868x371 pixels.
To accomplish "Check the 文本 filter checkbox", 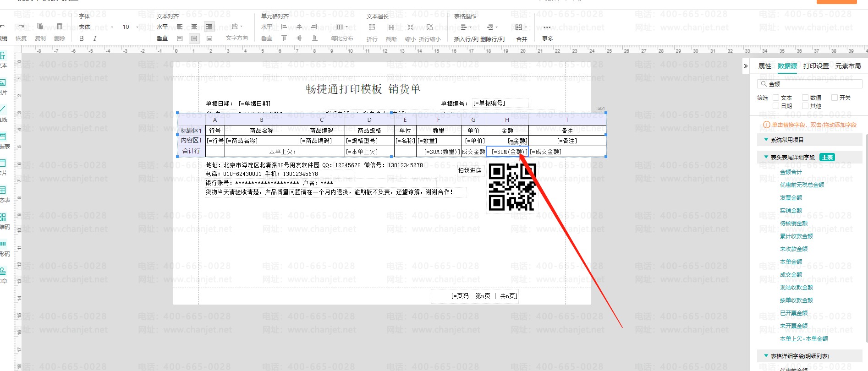I will (776, 98).
